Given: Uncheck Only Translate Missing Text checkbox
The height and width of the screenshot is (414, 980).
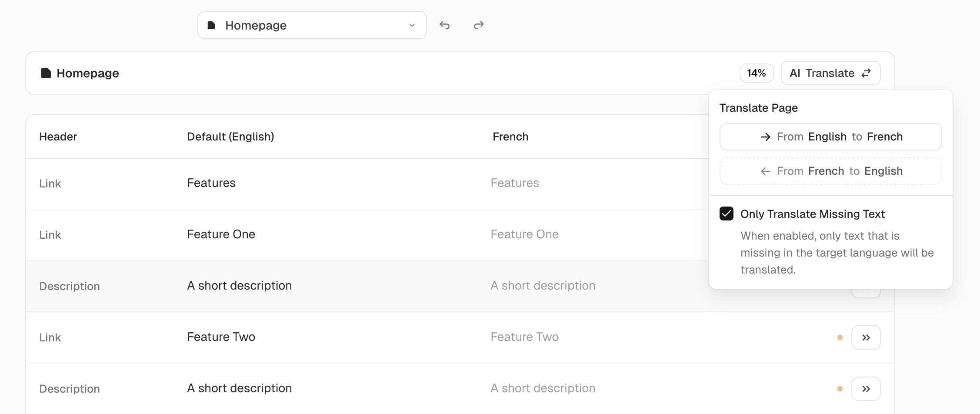Looking at the screenshot, I should [x=726, y=214].
